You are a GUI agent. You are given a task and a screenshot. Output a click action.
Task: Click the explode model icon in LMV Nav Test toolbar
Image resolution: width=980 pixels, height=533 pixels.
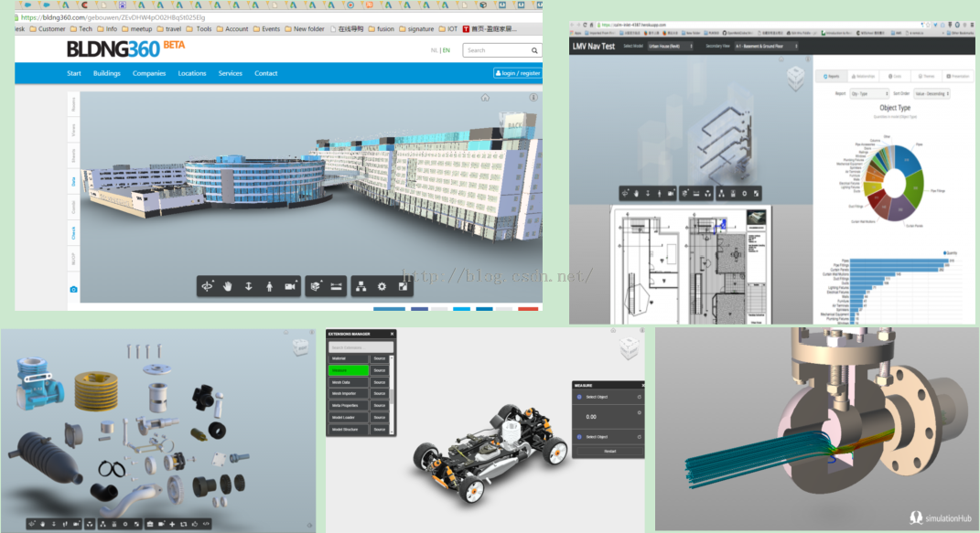click(707, 194)
